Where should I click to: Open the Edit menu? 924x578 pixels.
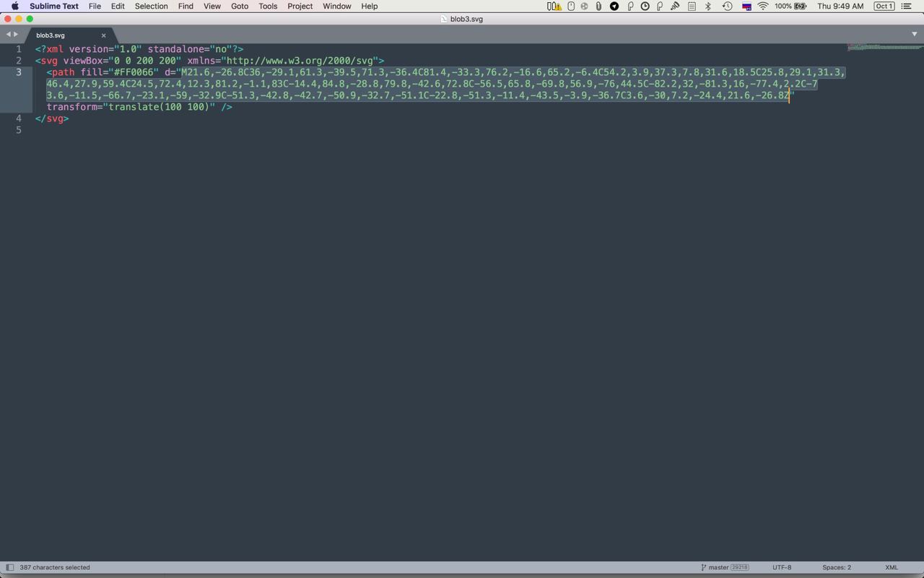[118, 6]
